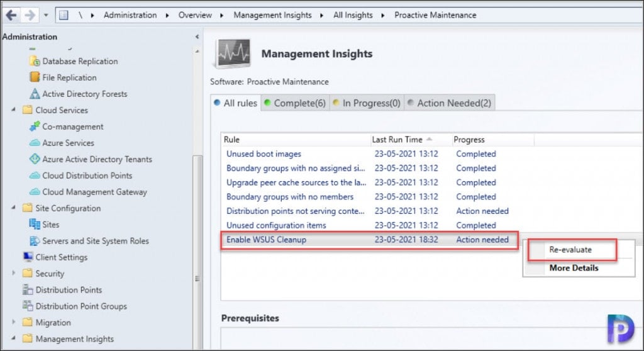Select Boundary groups with no members rule

[x=289, y=197]
